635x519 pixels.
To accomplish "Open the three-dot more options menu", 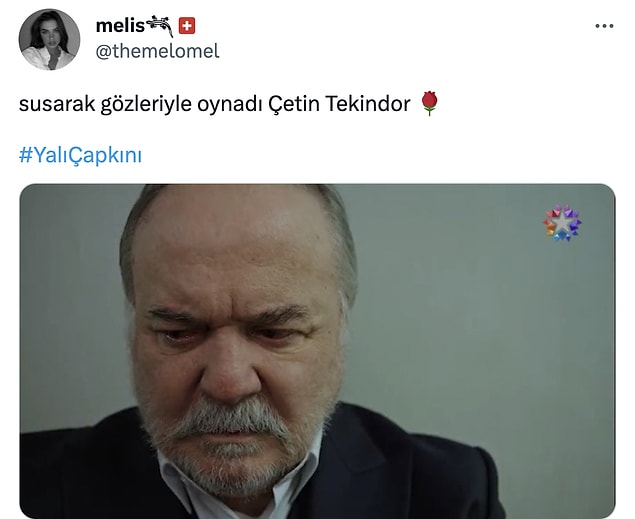I will pyautogui.click(x=604, y=26).
